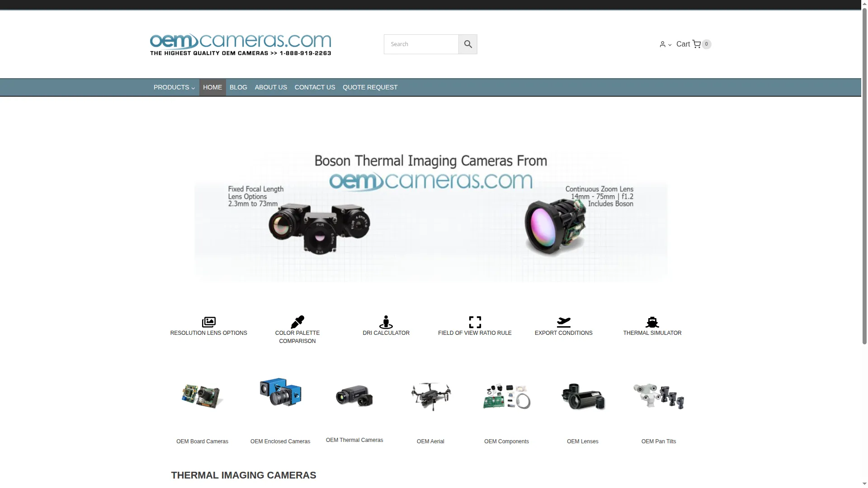Open the OEM Components text link
The image size is (868, 488).
[x=506, y=441]
